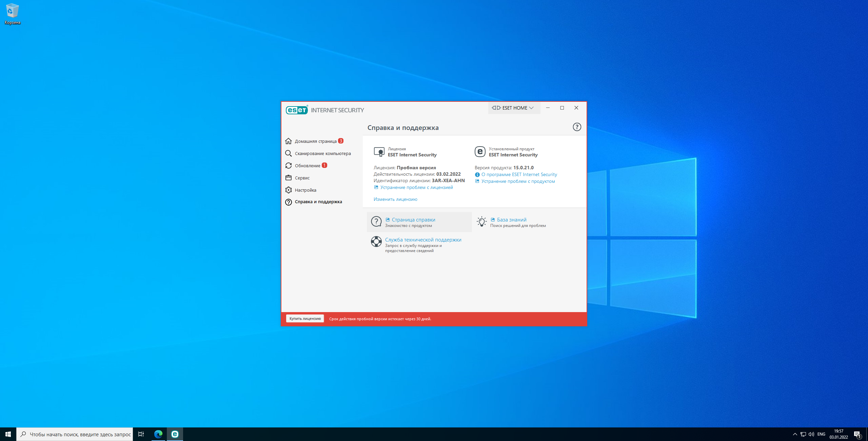Open the ESET HOME dropdown

514,108
